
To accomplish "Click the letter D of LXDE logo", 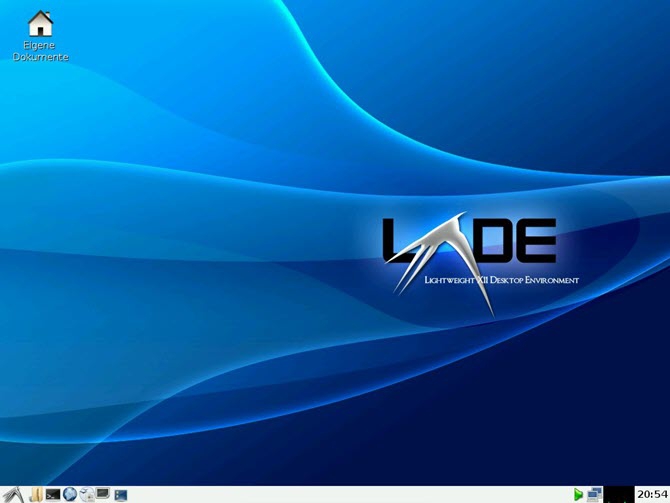I will 496,241.
